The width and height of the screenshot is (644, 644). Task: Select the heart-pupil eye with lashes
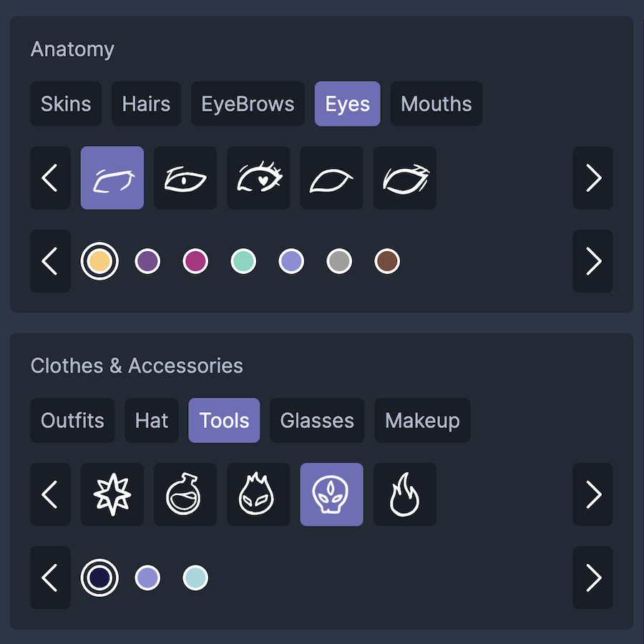pos(259,178)
